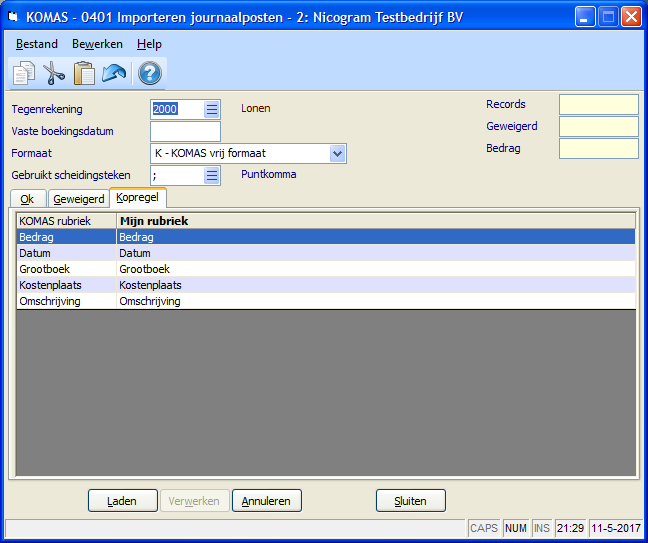Click the Formaat combo box field
This screenshot has height=543, width=648.
pos(248,153)
